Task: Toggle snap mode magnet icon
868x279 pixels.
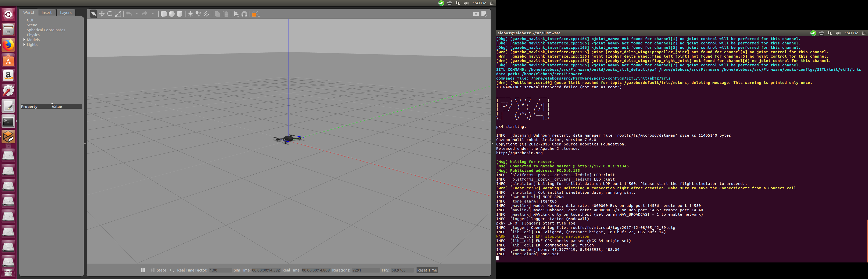Action: [244, 14]
